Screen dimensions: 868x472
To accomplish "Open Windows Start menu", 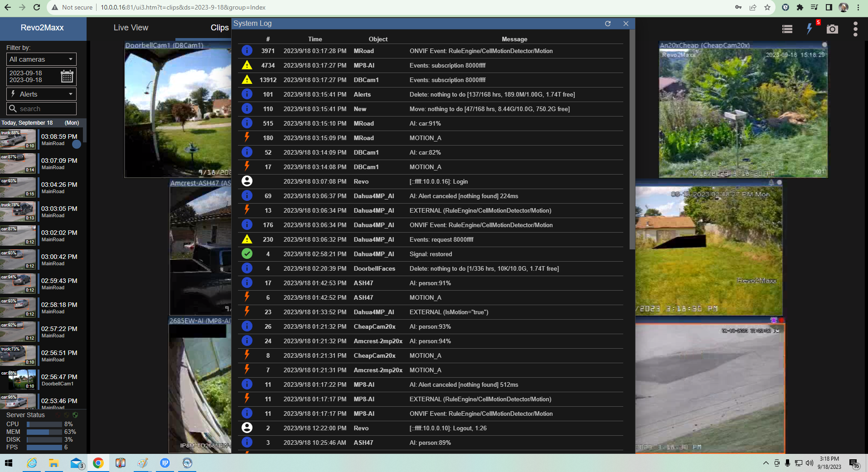I will (9, 463).
